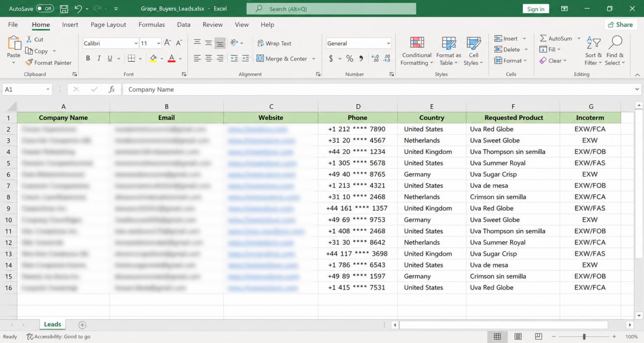The height and width of the screenshot is (343, 644).
Task: Toggle the AutoSave switch
Action: coord(45,9)
